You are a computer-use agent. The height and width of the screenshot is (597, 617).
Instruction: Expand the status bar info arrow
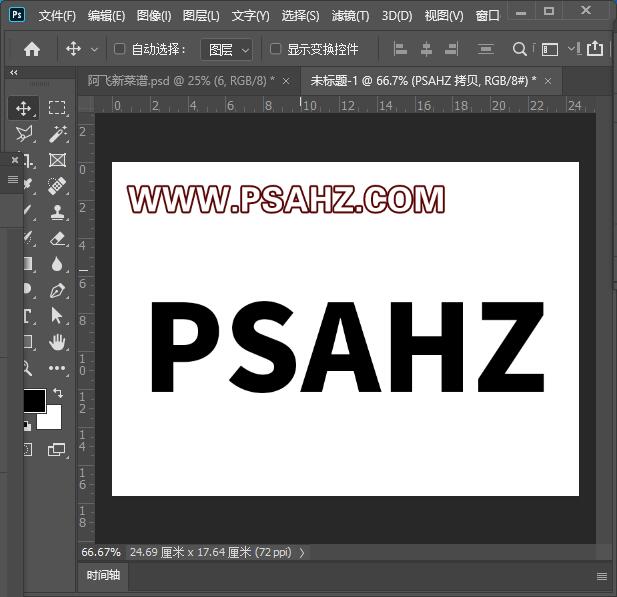coord(302,553)
